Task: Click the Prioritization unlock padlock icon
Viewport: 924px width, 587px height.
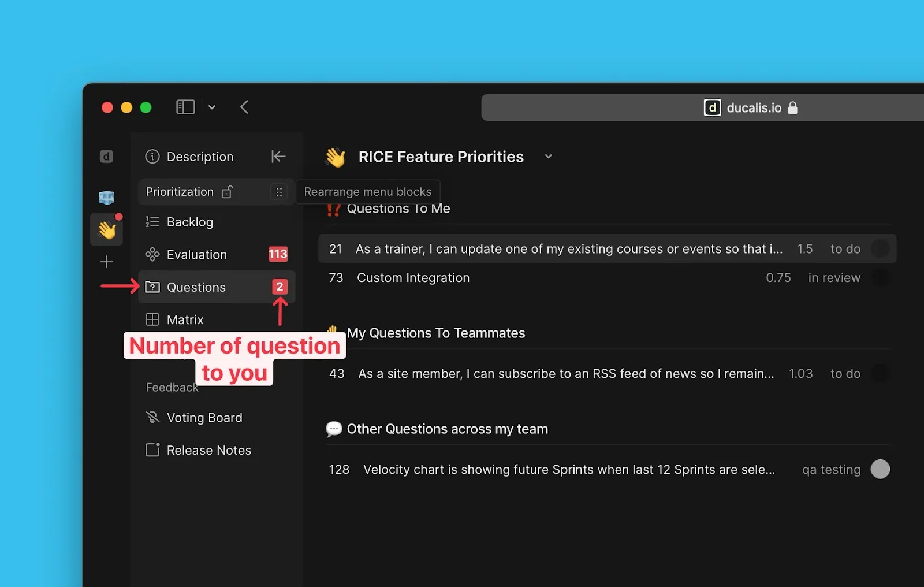Action: (x=228, y=192)
